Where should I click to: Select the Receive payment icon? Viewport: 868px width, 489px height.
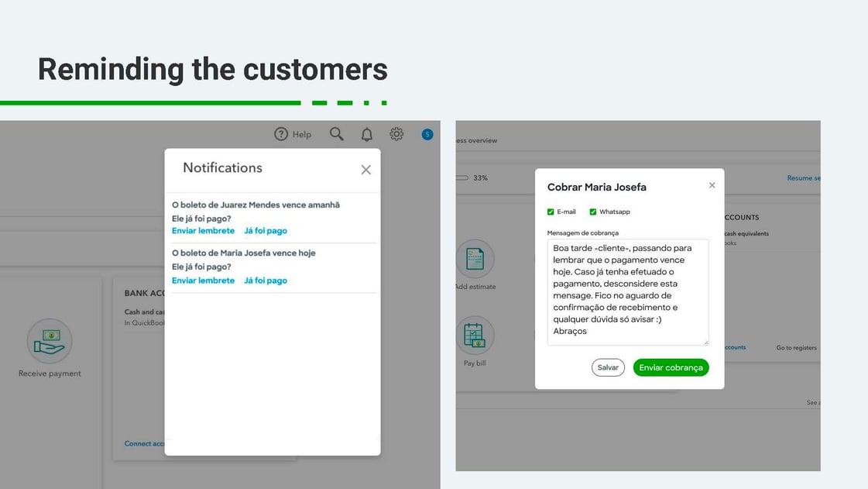click(50, 341)
